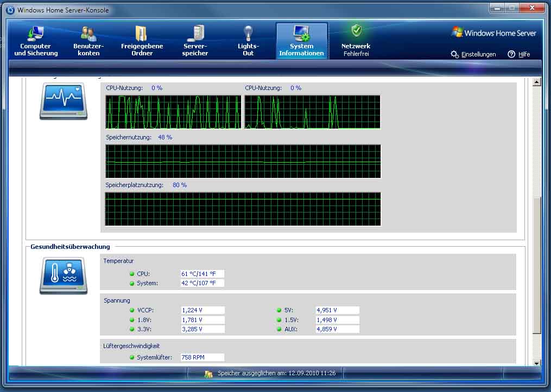Click the Systemlüfter RPM value field
Screen dimensions: 551x392
pyautogui.click(x=202, y=357)
